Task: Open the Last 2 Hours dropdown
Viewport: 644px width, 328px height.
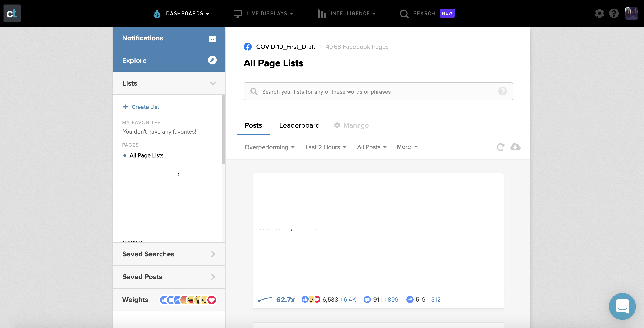Action: tap(325, 147)
